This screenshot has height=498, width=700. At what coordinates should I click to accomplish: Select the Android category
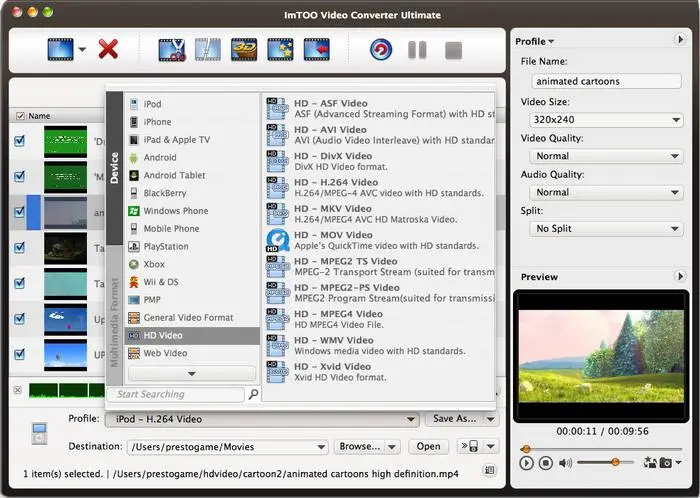tap(192, 158)
